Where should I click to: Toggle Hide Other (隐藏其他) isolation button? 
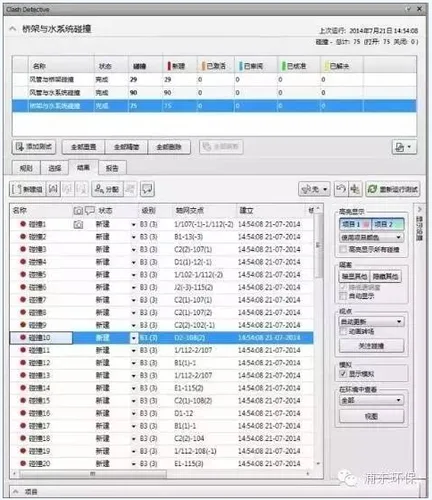(x=385, y=276)
